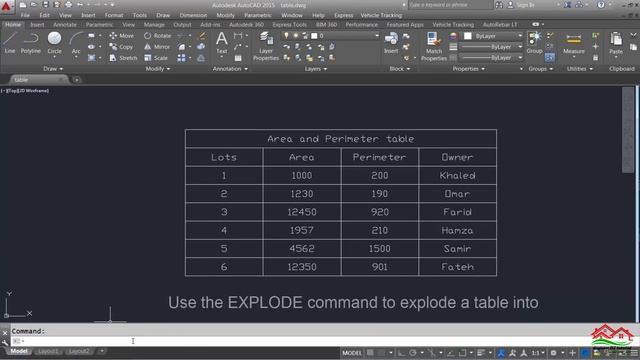Click the Help question mark icon
640x360 pixels.
[601, 5]
